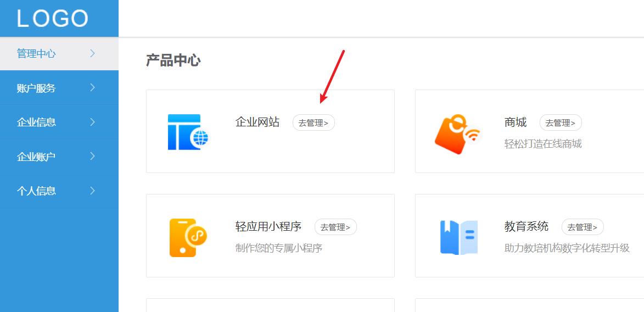
Task: Click the 助力教培机构数字化转型升级 description
Action: (567, 248)
